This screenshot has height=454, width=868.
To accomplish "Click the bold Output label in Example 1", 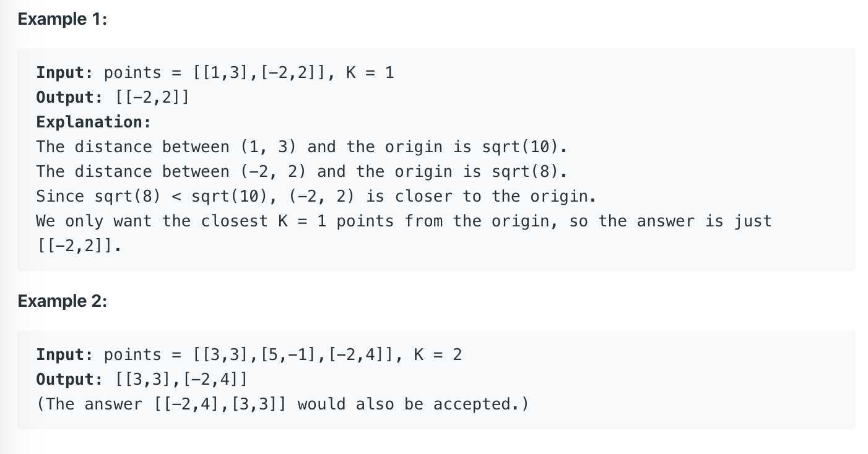I will (x=69, y=97).
